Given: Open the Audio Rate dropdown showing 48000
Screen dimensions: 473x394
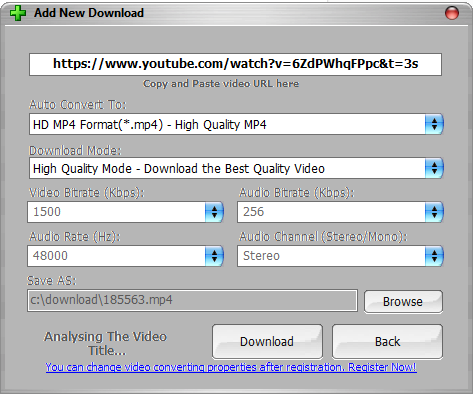Looking at the screenshot, I should [125, 256].
